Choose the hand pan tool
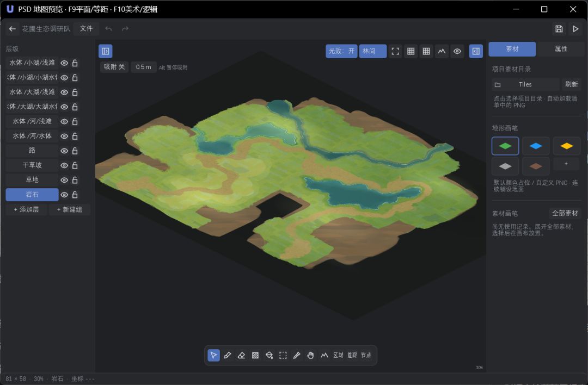The height and width of the screenshot is (385, 588). click(x=310, y=355)
